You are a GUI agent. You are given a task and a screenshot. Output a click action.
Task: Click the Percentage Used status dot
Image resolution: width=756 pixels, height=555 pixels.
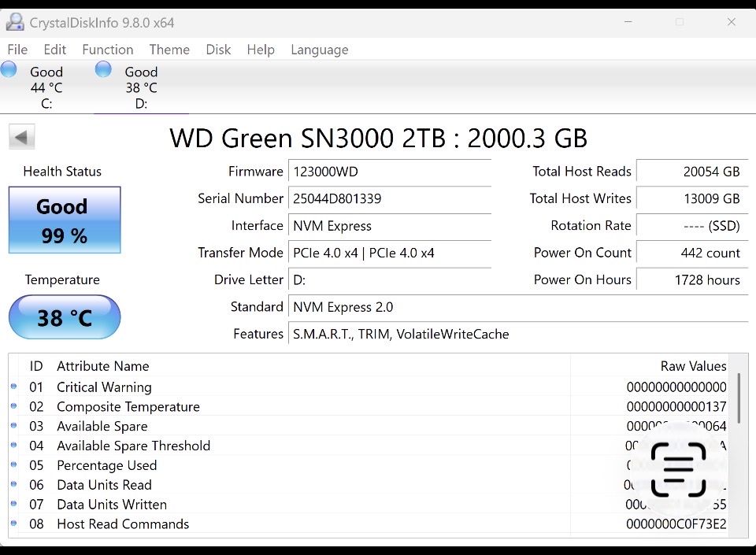click(13, 465)
